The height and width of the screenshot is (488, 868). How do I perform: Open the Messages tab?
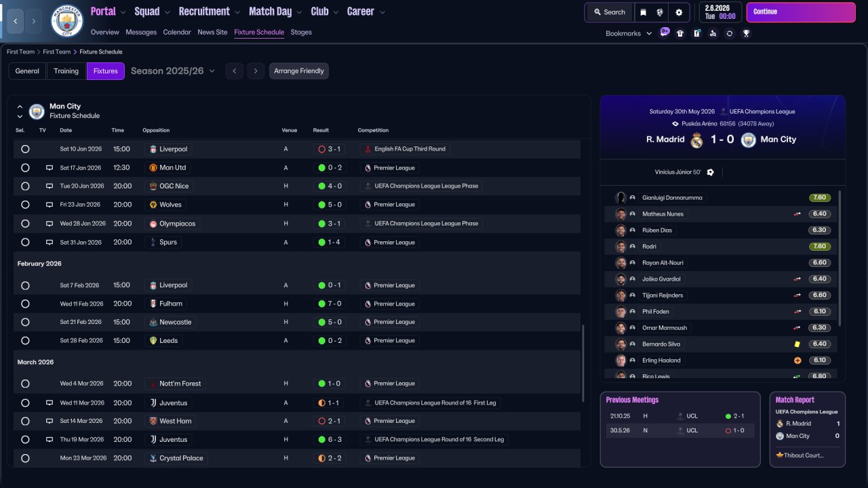pos(141,32)
